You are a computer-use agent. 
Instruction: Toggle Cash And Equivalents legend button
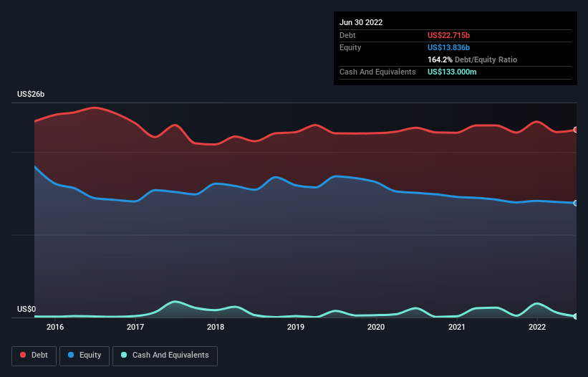tap(165, 355)
